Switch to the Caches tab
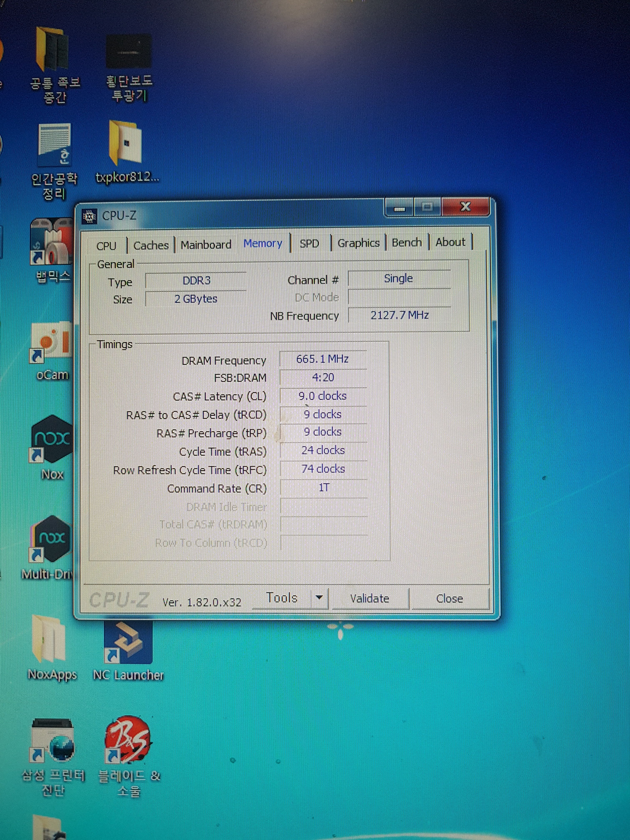This screenshot has width=630, height=840. (x=151, y=245)
